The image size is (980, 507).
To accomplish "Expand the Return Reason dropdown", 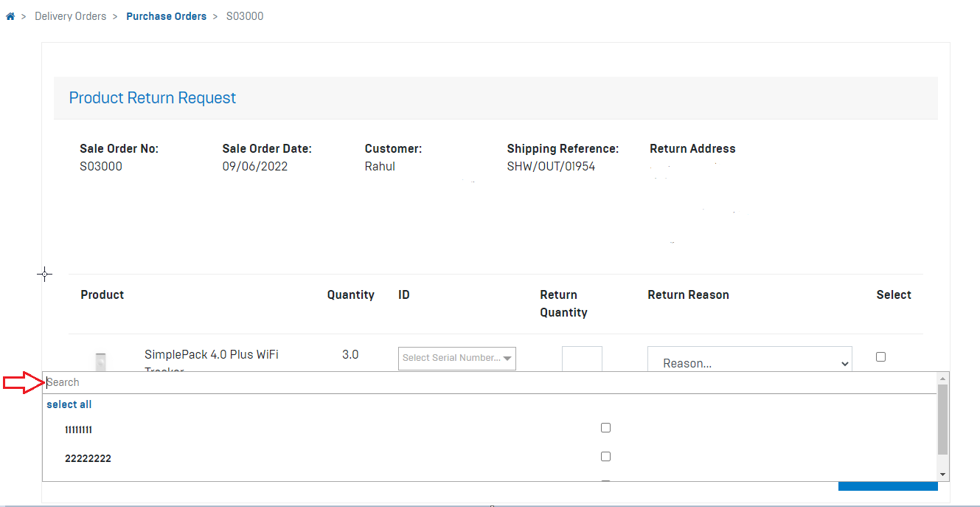I will (x=749, y=363).
